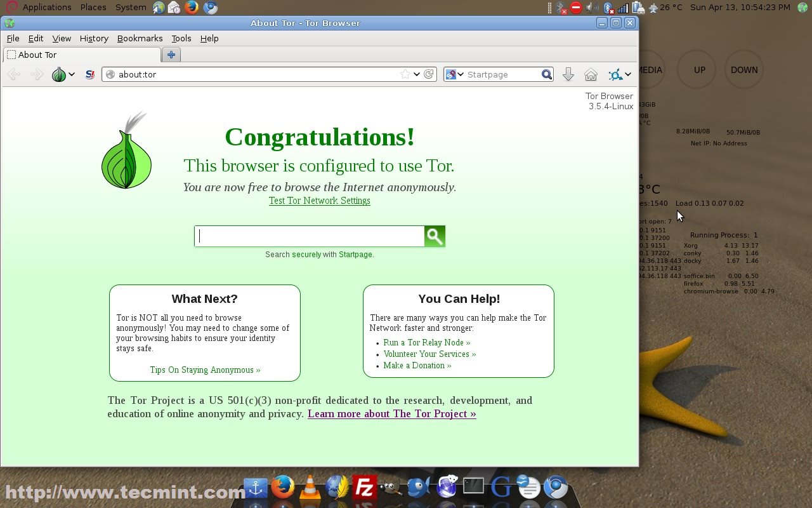Bookmark this page with the star
Screen dimensions: 812x508
pos(405,74)
